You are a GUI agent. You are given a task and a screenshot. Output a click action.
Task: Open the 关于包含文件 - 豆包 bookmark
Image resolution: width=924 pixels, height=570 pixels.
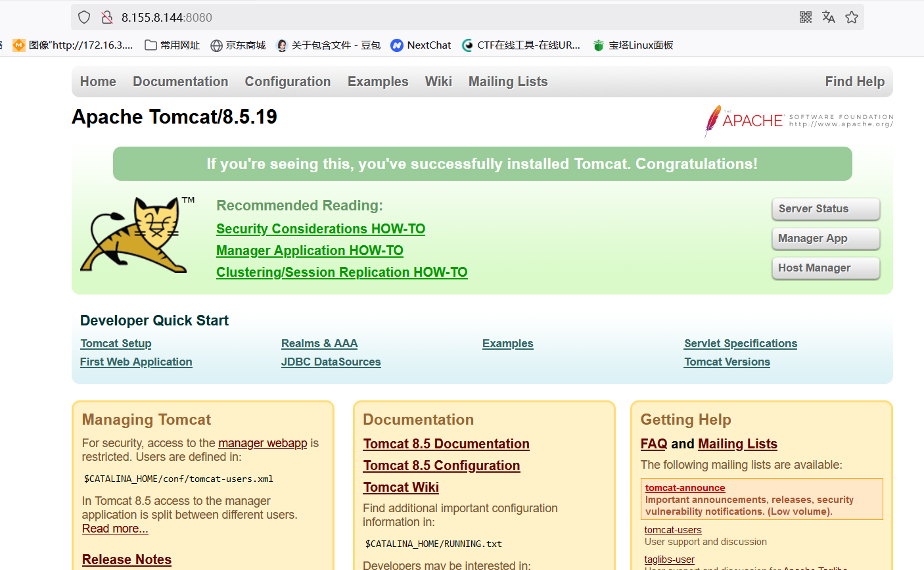(x=329, y=45)
